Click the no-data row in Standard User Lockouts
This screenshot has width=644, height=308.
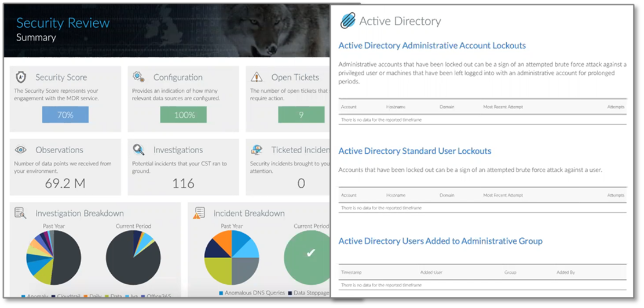(482, 208)
